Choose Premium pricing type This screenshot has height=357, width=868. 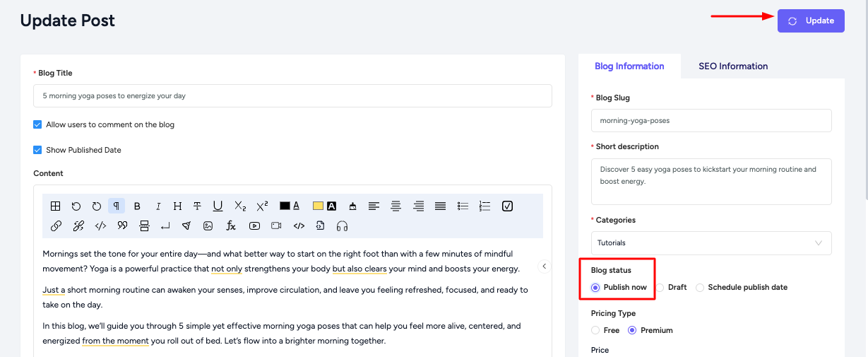(x=632, y=330)
